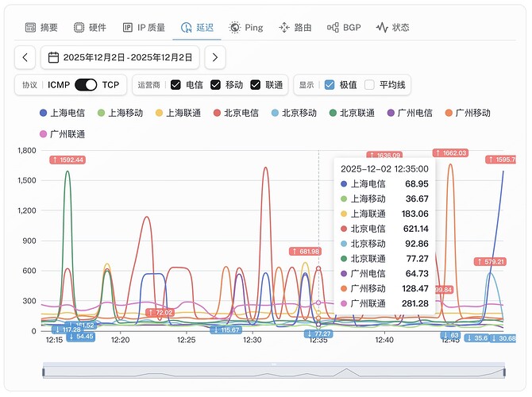Click the 35.6 minimum marker
This screenshot has height=397, width=532.
pyautogui.click(x=477, y=338)
